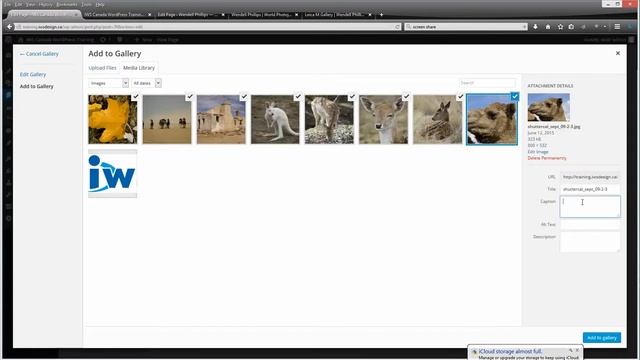Click the Edit Image link
The height and width of the screenshot is (360, 640).
coord(538,151)
